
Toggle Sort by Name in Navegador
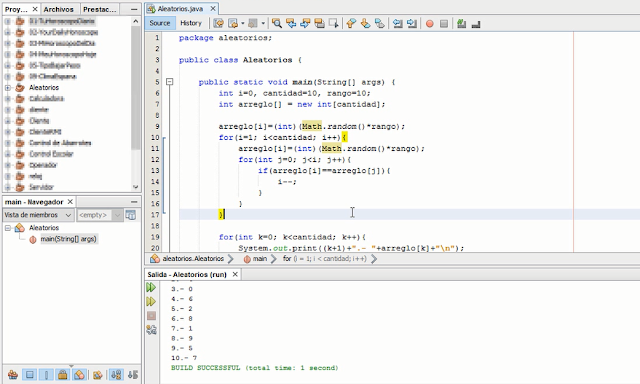[116, 374]
